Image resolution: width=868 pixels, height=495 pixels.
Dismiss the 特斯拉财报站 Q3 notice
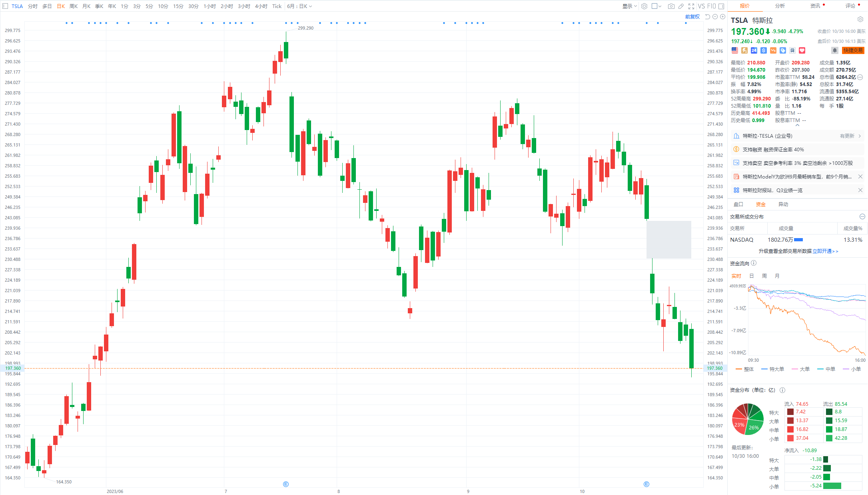tap(860, 190)
